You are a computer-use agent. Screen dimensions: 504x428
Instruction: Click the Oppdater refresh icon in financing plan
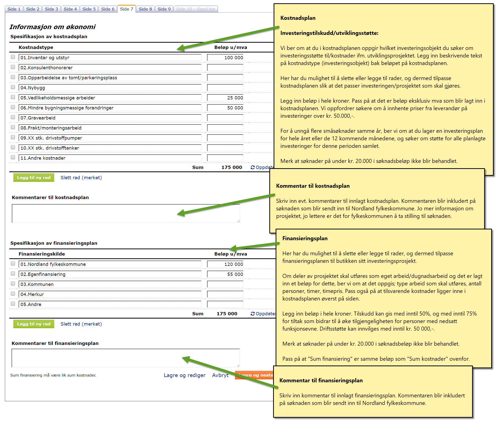coord(253,314)
